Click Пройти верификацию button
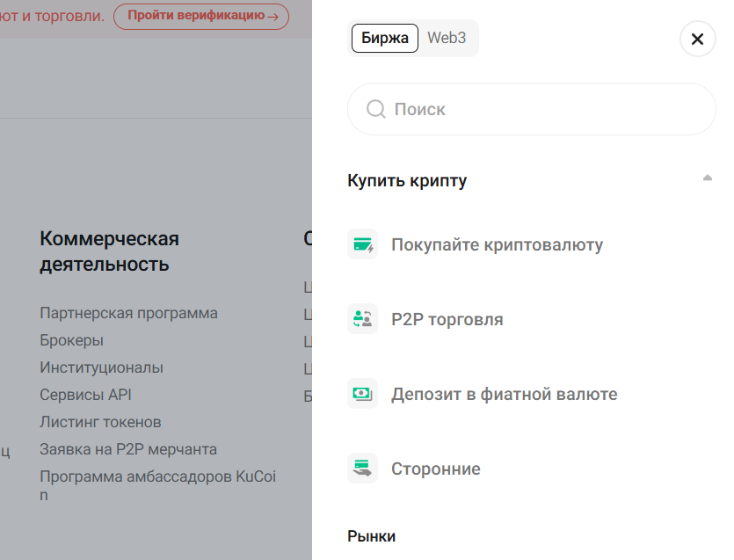Image resolution: width=734 pixels, height=560 pixels. [201, 17]
